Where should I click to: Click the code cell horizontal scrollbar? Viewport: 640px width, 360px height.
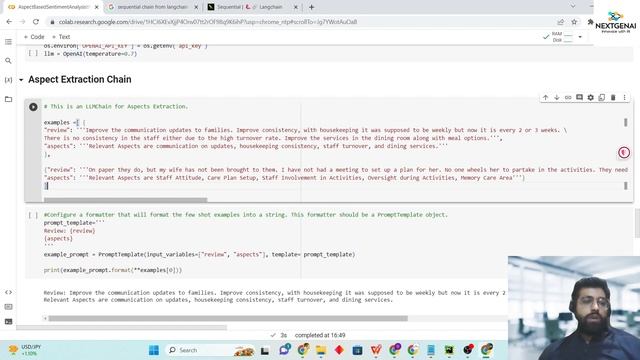(x=125, y=200)
